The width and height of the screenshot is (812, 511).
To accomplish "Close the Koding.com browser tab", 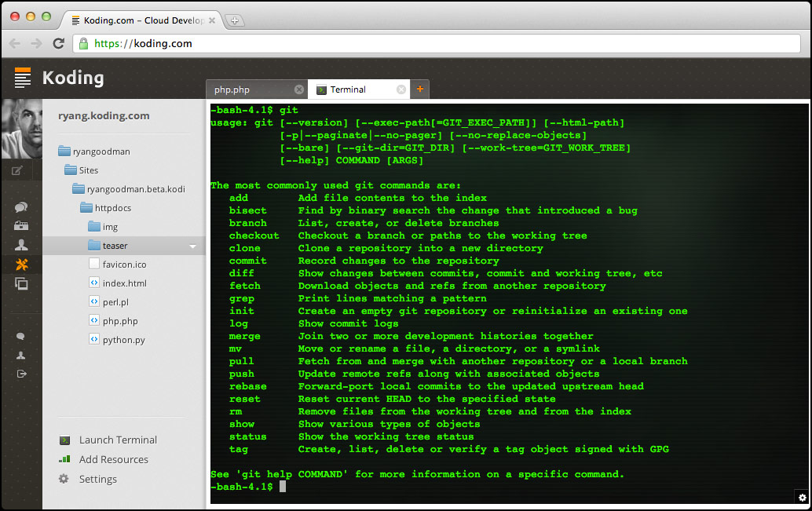I will click(x=212, y=20).
